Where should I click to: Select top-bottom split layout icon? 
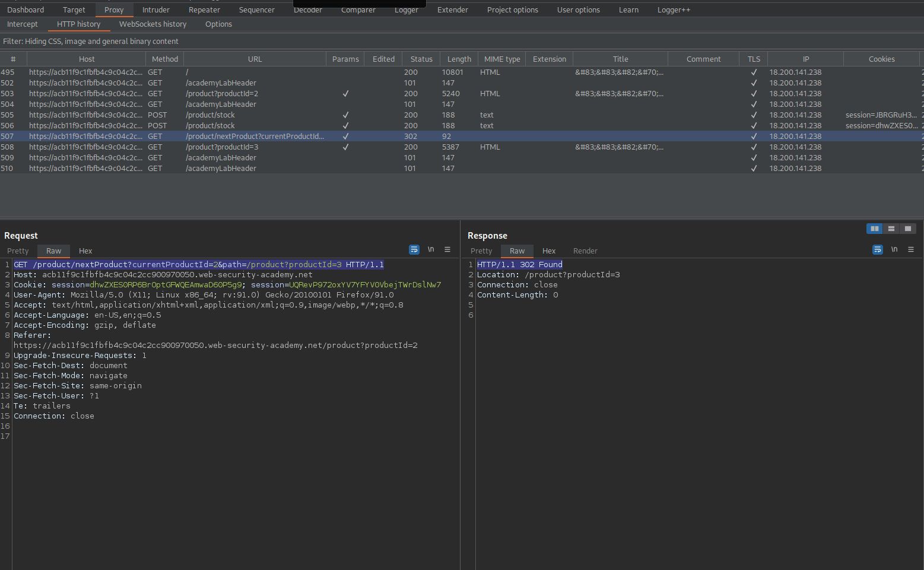pos(891,229)
